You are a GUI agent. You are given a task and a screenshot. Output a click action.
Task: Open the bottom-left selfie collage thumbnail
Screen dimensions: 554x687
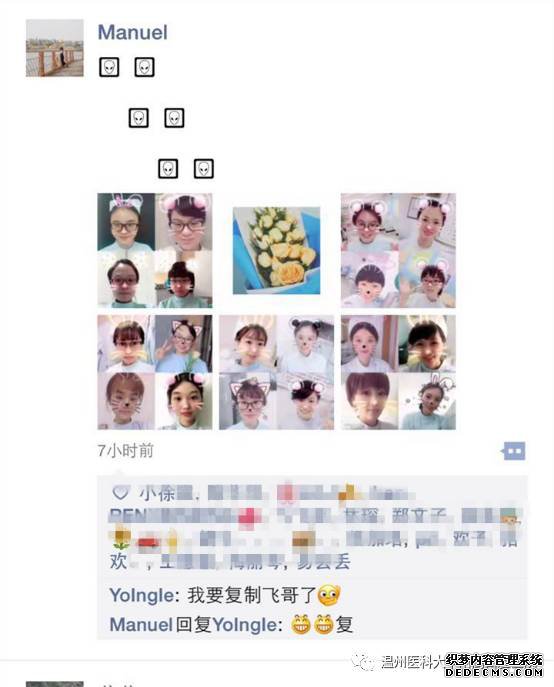click(x=155, y=372)
